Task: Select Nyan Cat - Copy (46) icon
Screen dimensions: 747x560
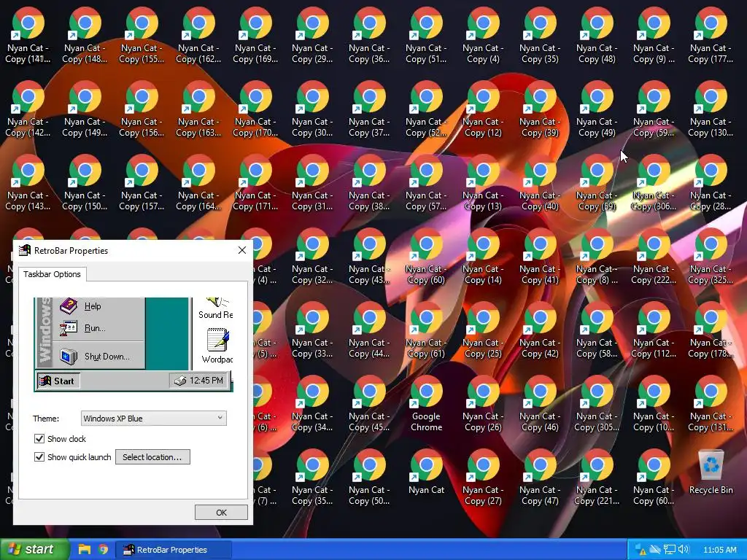Action: click(540, 403)
